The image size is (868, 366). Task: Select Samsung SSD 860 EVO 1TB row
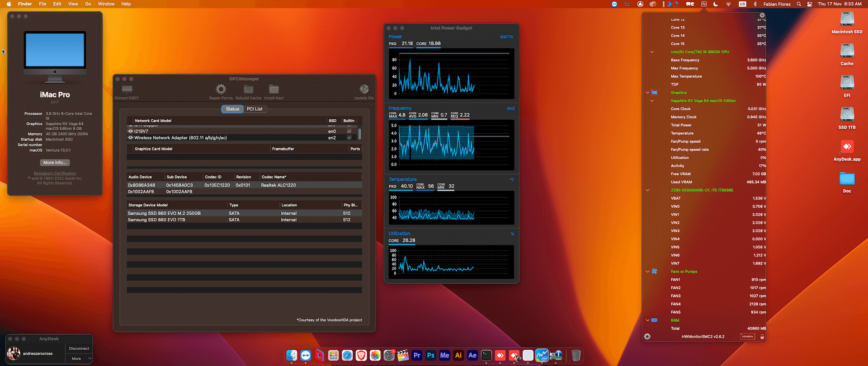(x=244, y=220)
